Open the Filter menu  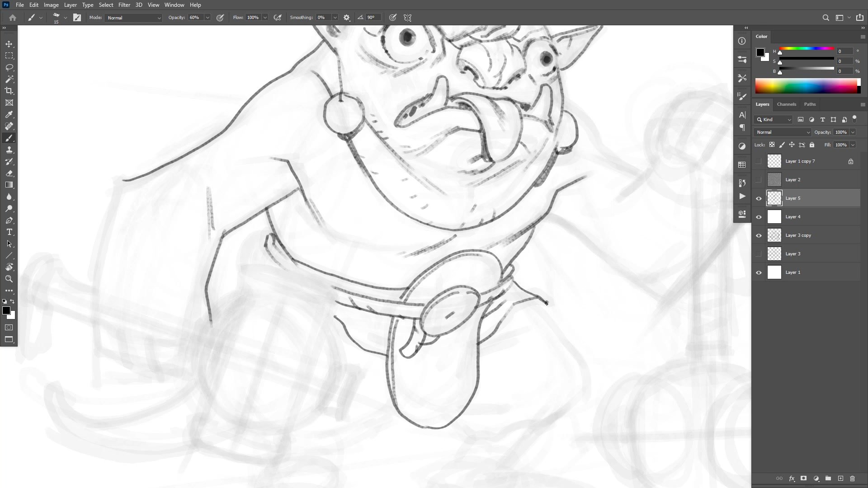point(124,5)
